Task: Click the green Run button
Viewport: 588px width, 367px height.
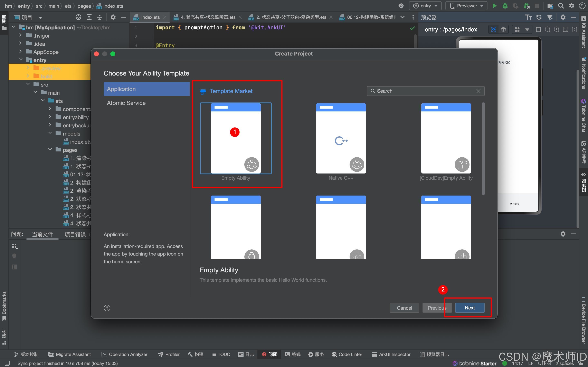Action: pyautogui.click(x=494, y=6)
